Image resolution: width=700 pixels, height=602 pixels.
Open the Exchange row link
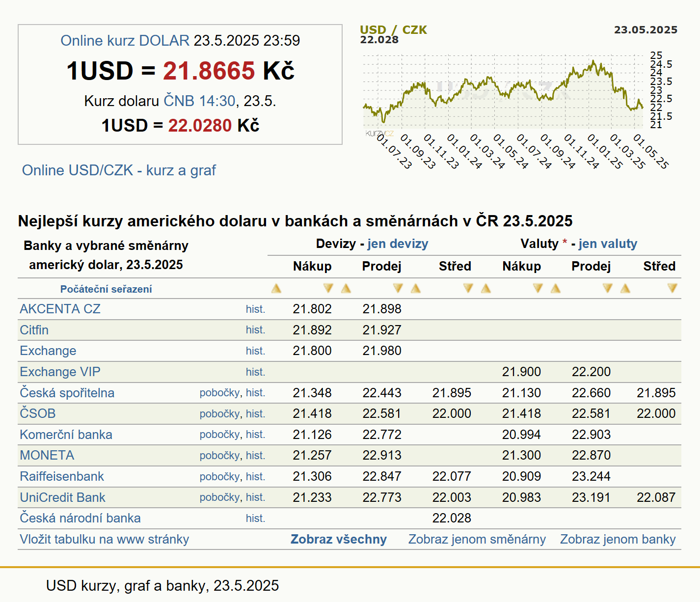(48, 351)
